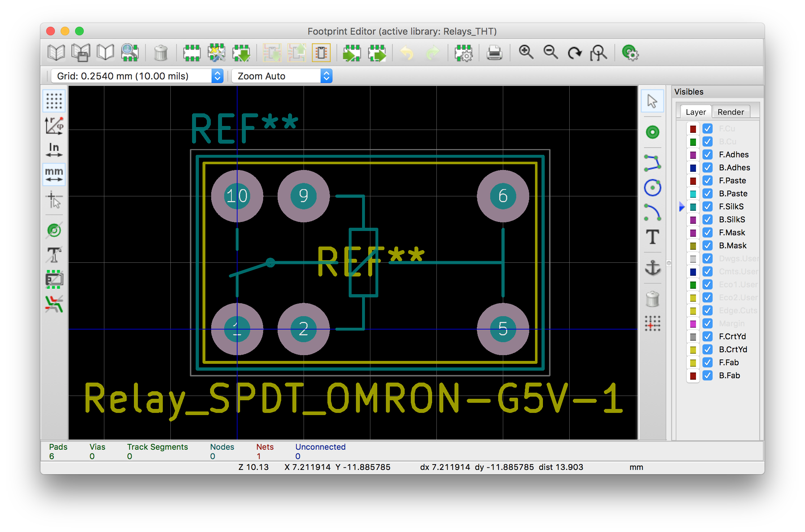Choose the Add Circle drawing tool
The width and height of the screenshot is (805, 532).
click(652, 188)
